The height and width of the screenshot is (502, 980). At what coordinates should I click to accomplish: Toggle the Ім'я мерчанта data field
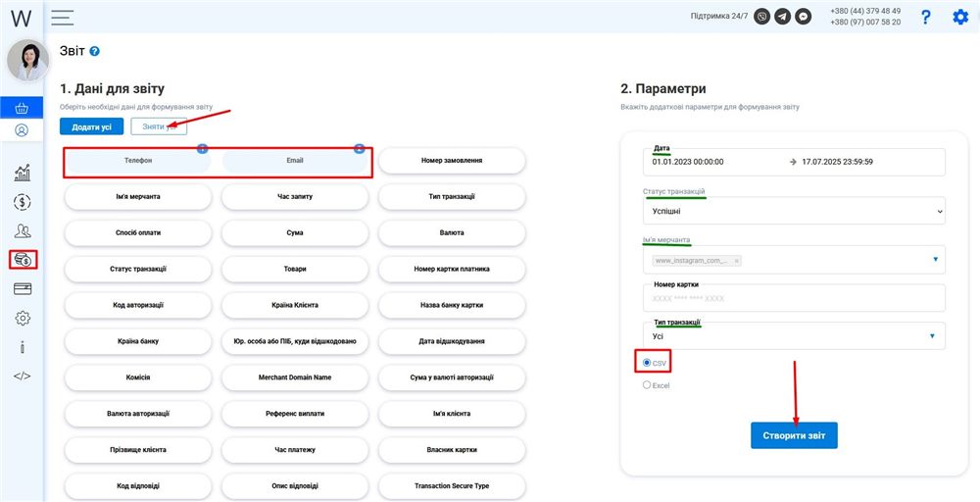coord(138,196)
